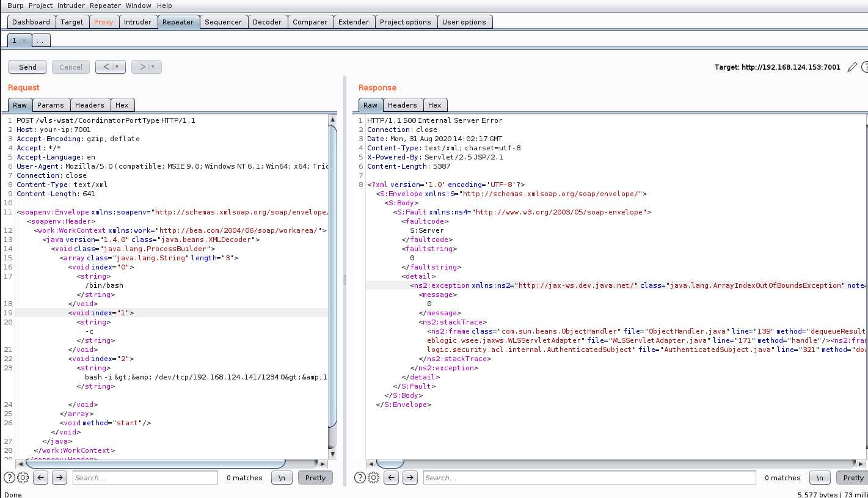Open Response panel search settings gear

tap(374, 478)
